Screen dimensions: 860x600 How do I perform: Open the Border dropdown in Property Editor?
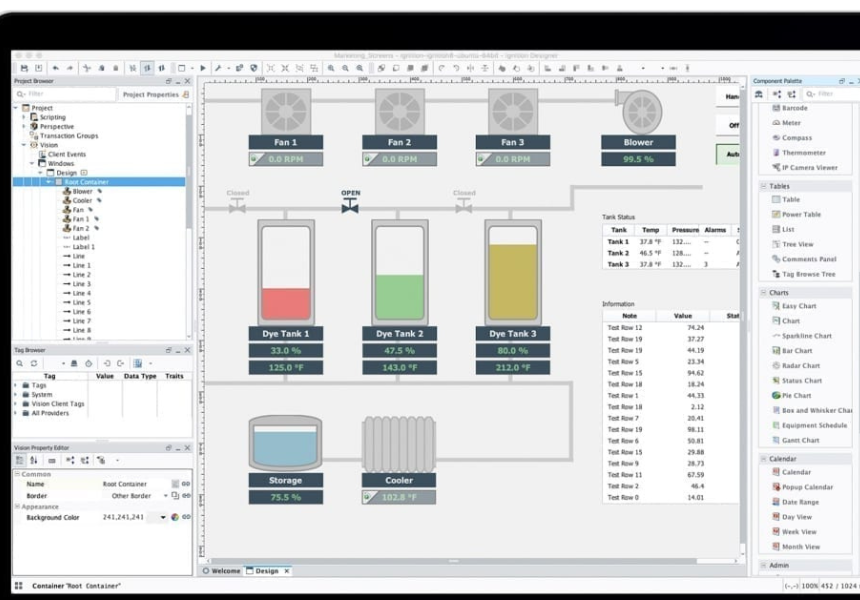(167, 495)
